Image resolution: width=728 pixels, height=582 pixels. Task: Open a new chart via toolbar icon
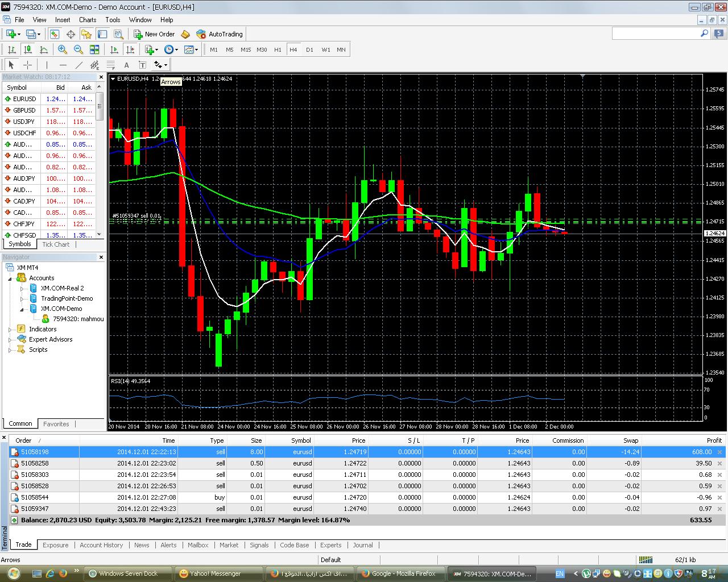tap(12, 34)
